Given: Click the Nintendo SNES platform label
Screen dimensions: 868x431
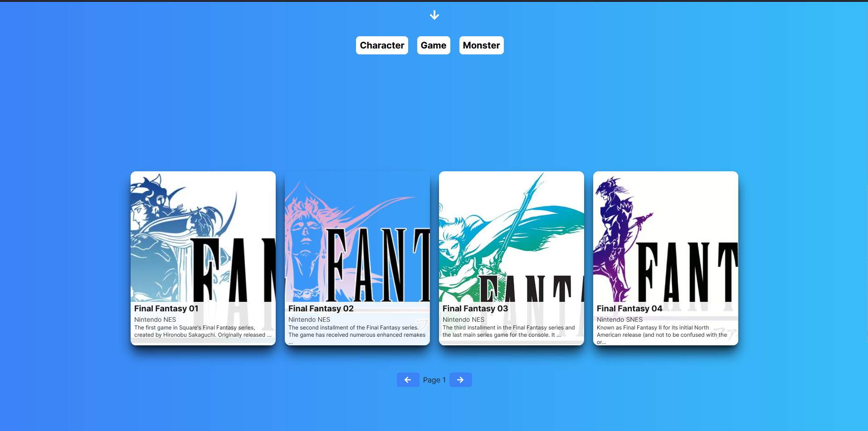Looking at the screenshot, I should [619, 319].
